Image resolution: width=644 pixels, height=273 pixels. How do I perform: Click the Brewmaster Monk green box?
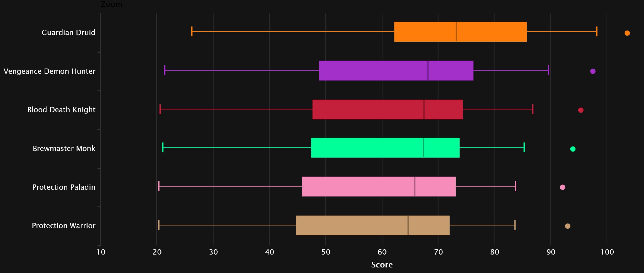[385, 148]
